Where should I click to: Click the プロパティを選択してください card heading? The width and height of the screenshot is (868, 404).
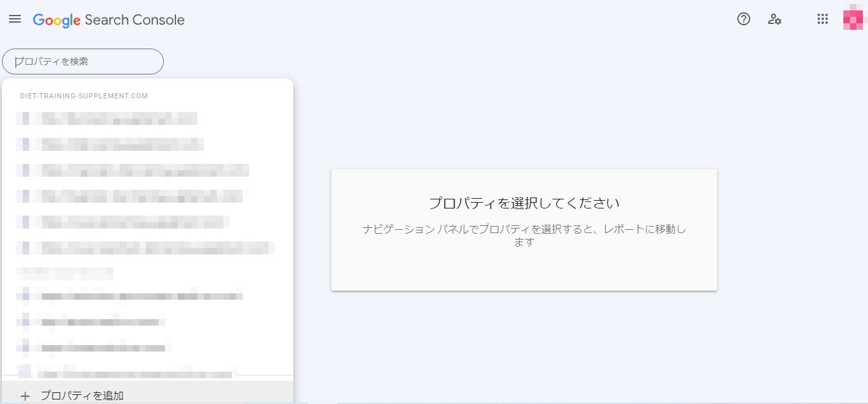[524, 203]
